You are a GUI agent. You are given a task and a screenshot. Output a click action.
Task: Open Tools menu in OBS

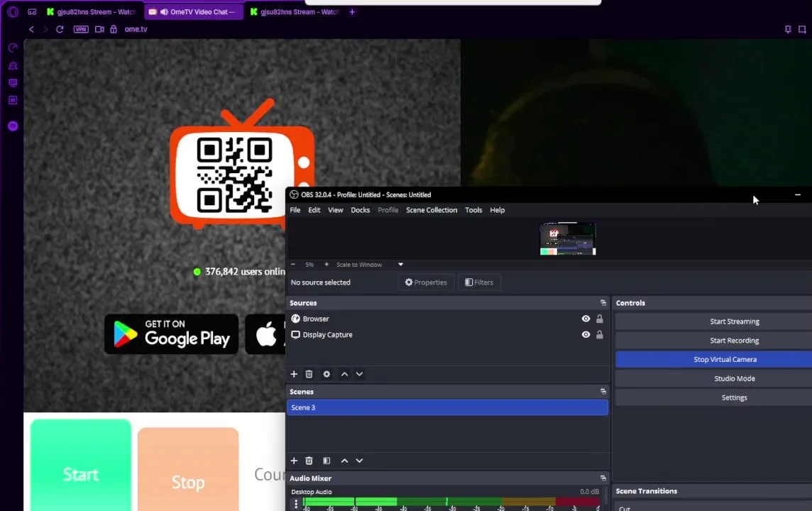[473, 209]
